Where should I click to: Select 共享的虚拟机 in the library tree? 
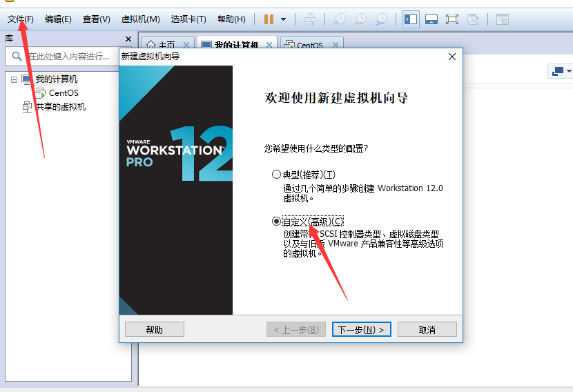coord(61,107)
